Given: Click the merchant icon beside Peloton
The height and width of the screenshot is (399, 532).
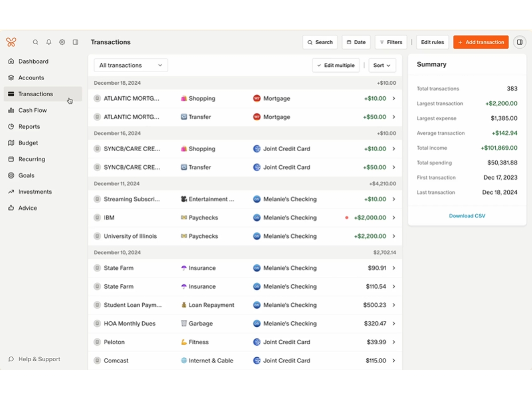Looking at the screenshot, I should pos(97,342).
